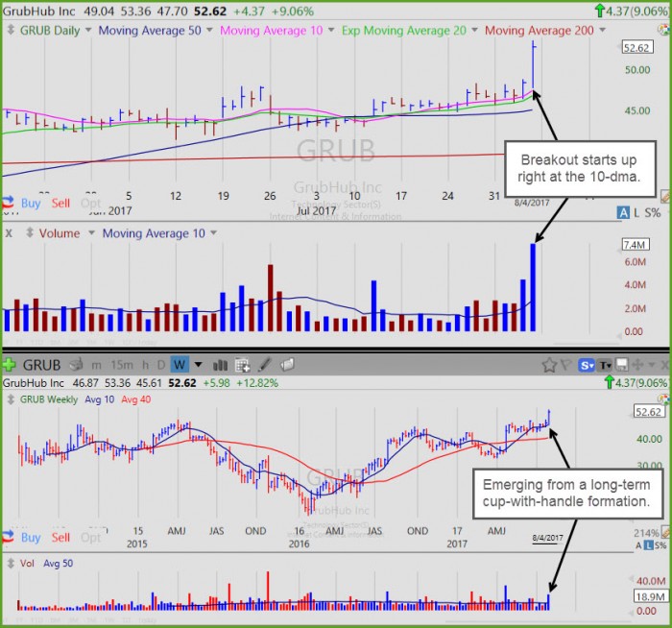Open the linked windows icon beside GRUB
This screenshot has width=672, height=628.
76,365
